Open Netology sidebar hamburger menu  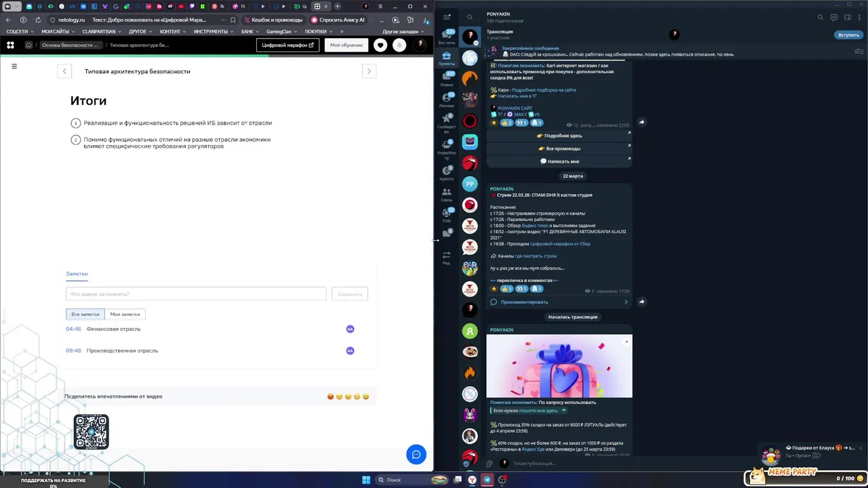tap(14, 66)
